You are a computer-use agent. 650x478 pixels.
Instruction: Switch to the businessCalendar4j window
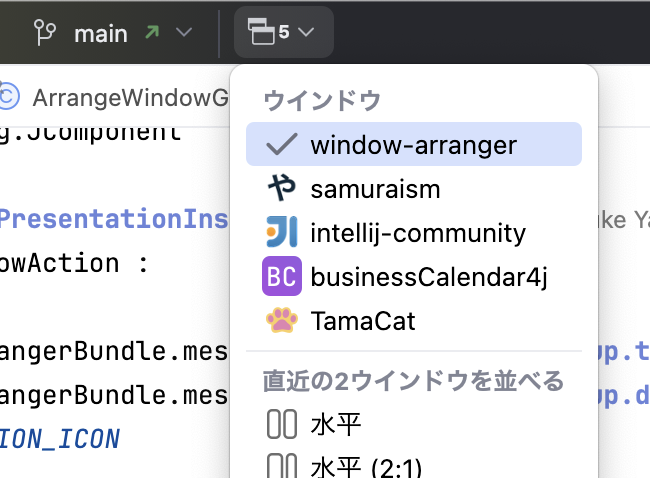pos(414,277)
